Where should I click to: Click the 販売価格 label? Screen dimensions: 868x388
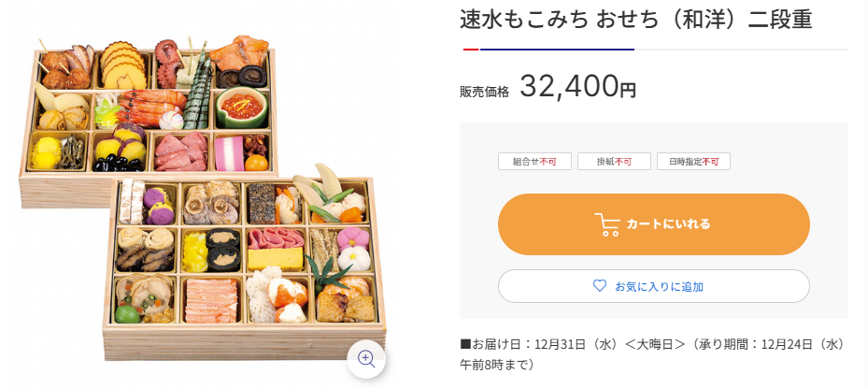coord(484,92)
